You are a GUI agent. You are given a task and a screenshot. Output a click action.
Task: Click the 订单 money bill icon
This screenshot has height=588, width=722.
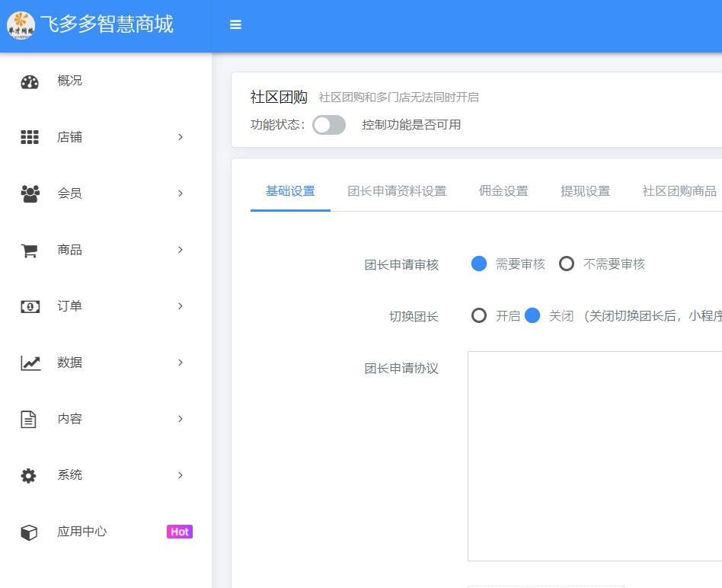30,307
